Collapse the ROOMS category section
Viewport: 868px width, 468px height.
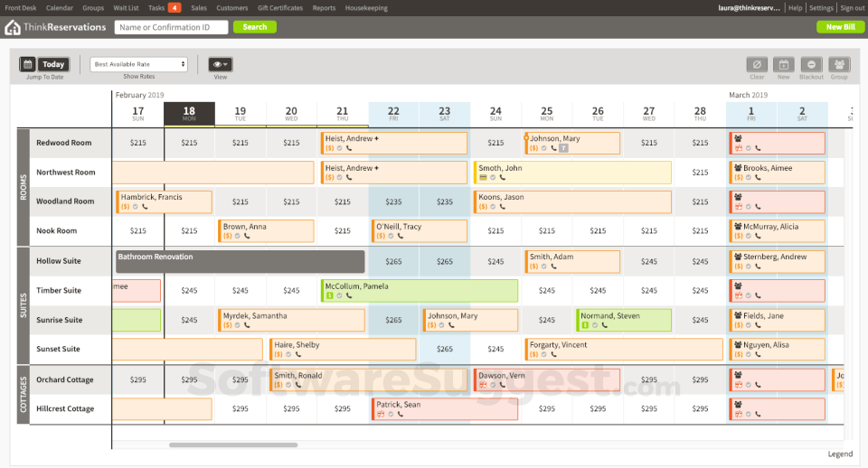(x=24, y=187)
